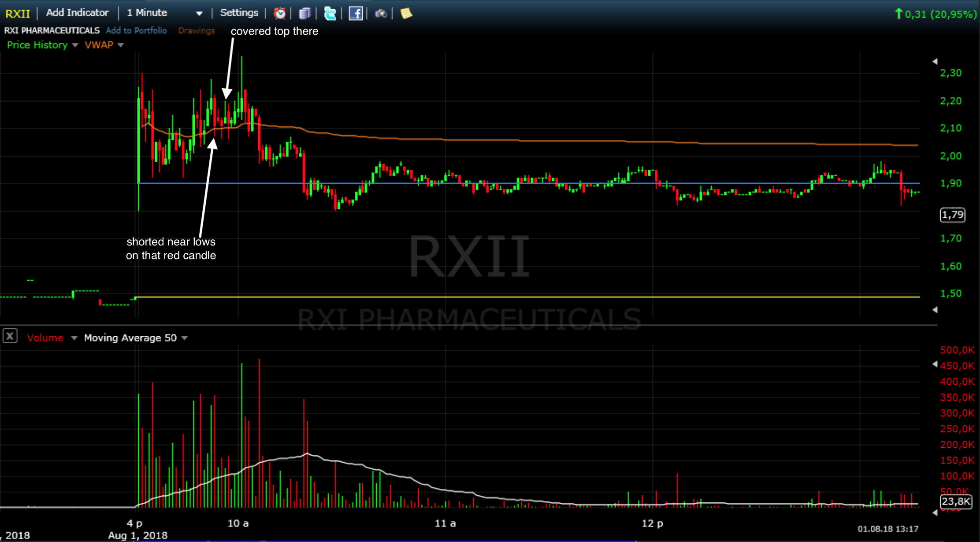Click top-right arrow beside price scale
This screenshot has width=980, height=542.
935,61
